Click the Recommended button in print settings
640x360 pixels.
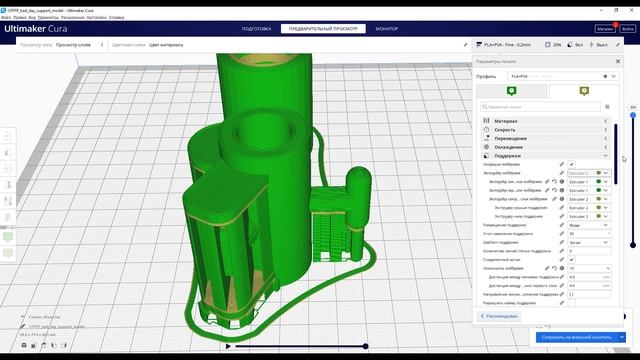[x=499, y=316]
